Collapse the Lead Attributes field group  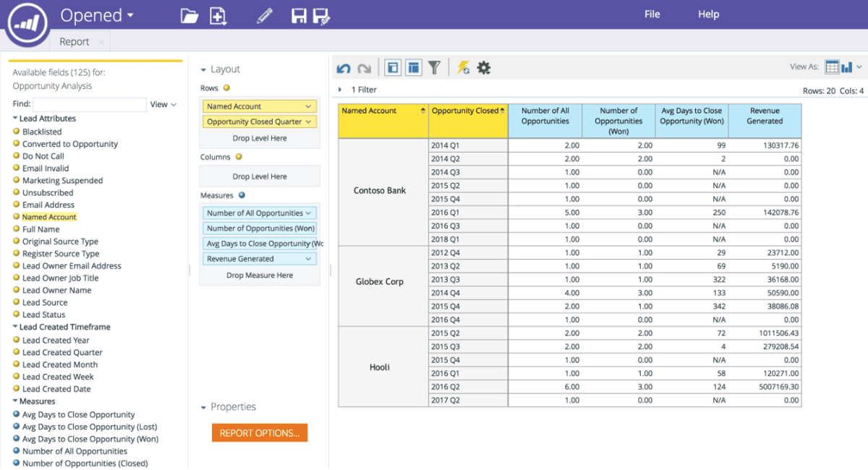pyautogui.click(x=16, y=118)
